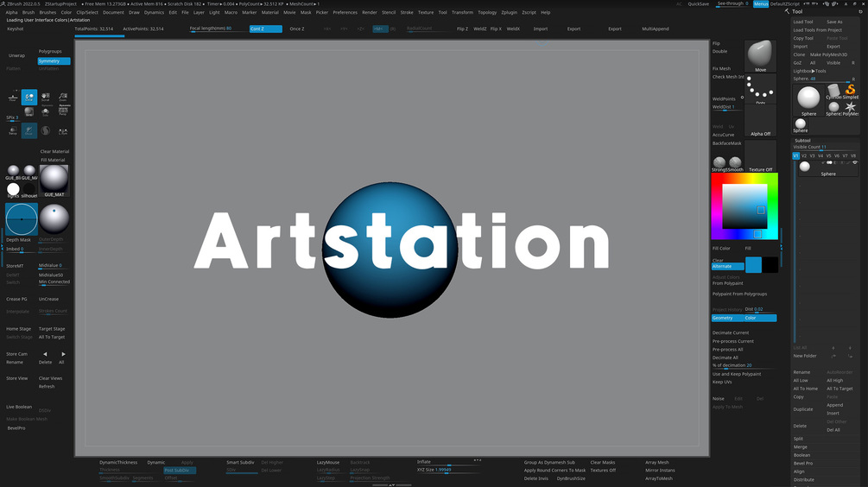Toggle Color in project history
The image size is (868, 487).
pos(760,318)
